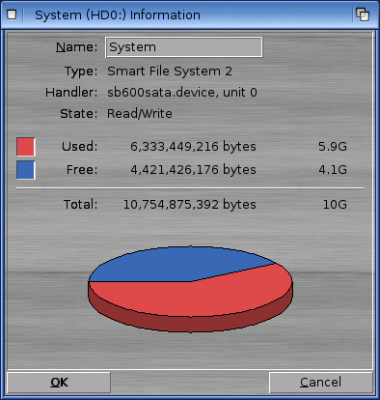380x400 pixels.
Task: Click the Name: label
Action: [77, 47]
